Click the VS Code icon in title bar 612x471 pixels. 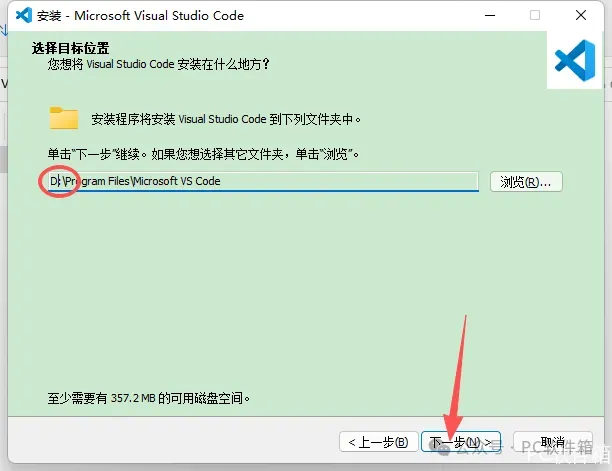coord(24,15)
